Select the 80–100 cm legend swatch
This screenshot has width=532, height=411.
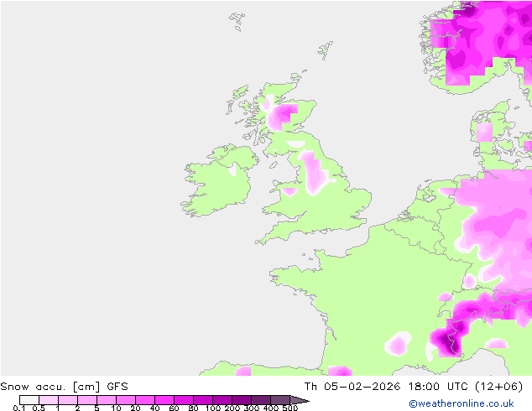pos(203,400)
